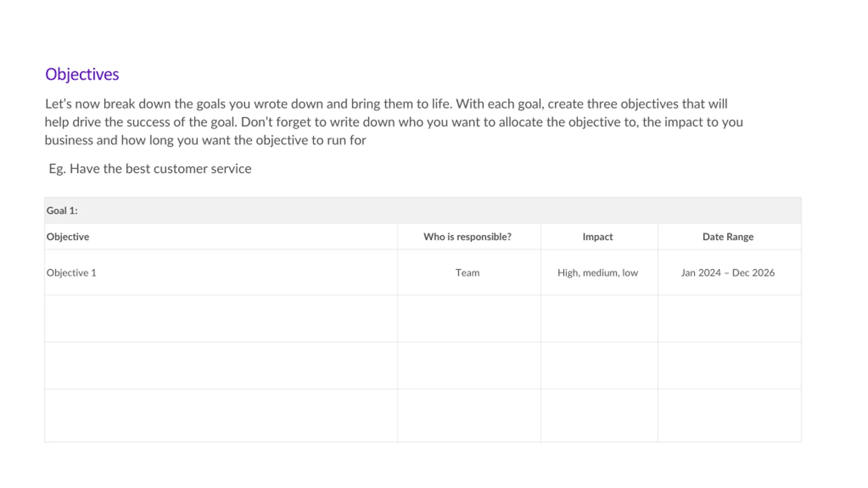
Task: Click the last empty objective row cell
Action: click(221, 415)
